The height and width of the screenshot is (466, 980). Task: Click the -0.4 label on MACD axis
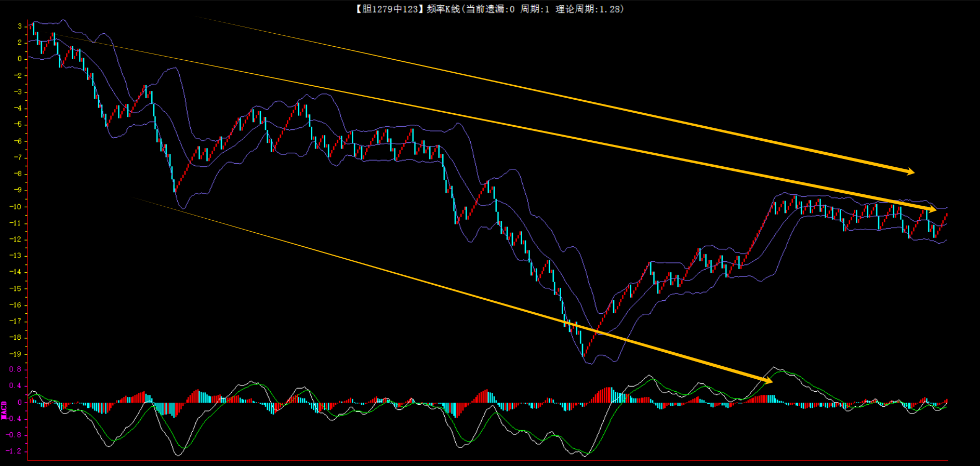[x=14, y=418]
